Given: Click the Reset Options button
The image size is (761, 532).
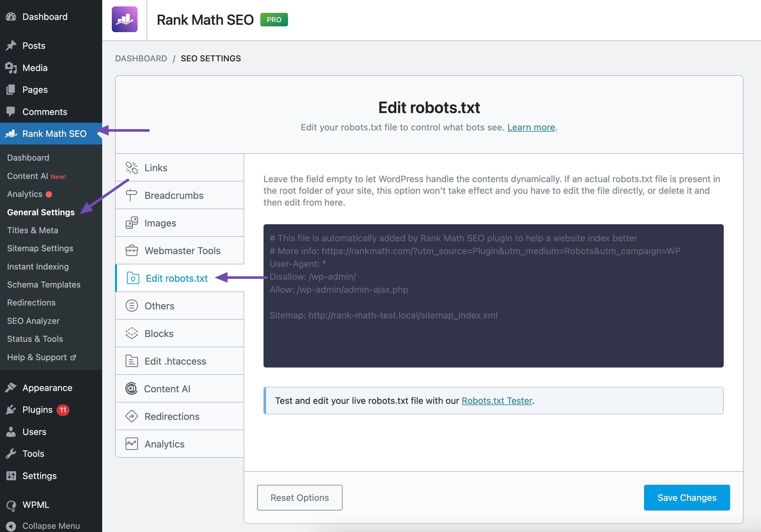Looking at the screenshot, I should coord(300,498).
